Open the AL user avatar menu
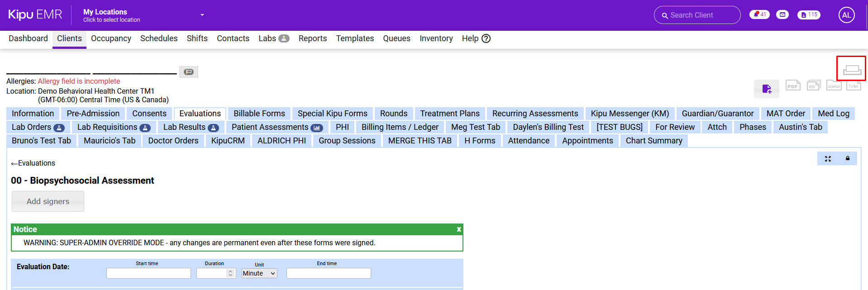Viewport: 868px width, 290px height. 846,15
